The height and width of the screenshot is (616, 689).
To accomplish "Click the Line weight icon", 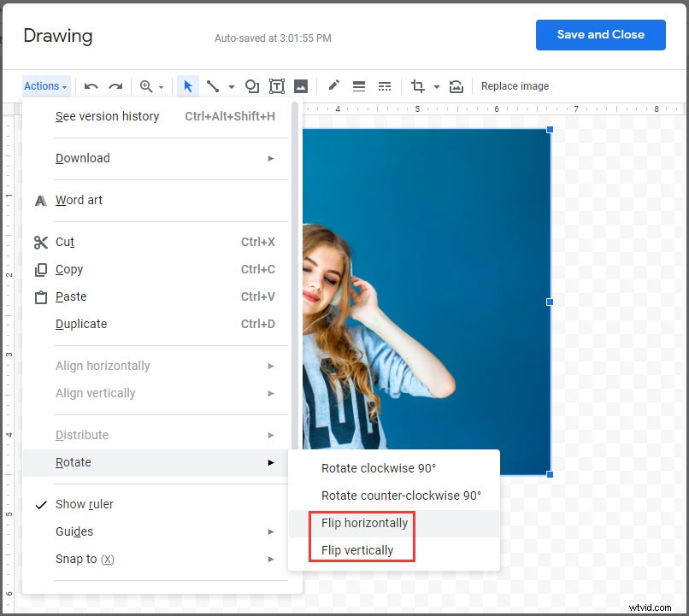I will click(358, 85).
